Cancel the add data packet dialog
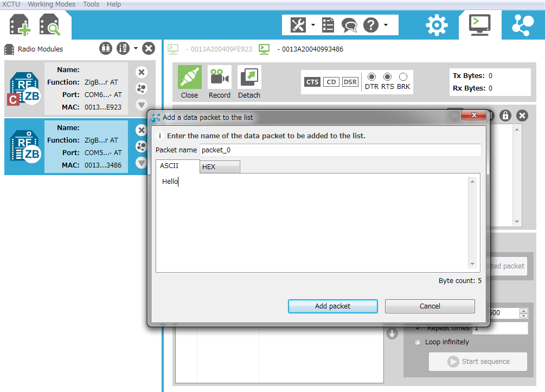This screenshot has width=545, height=392. pyautogui.click(x=429, y=306)
